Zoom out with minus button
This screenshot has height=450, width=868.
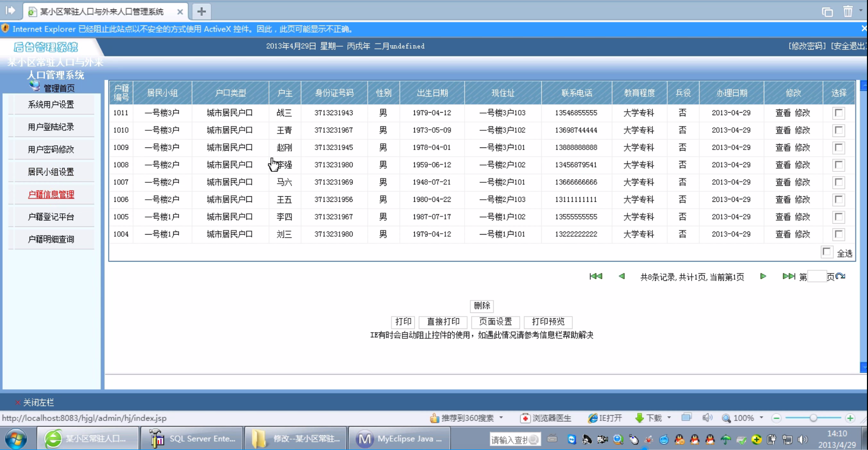(776, 418)
